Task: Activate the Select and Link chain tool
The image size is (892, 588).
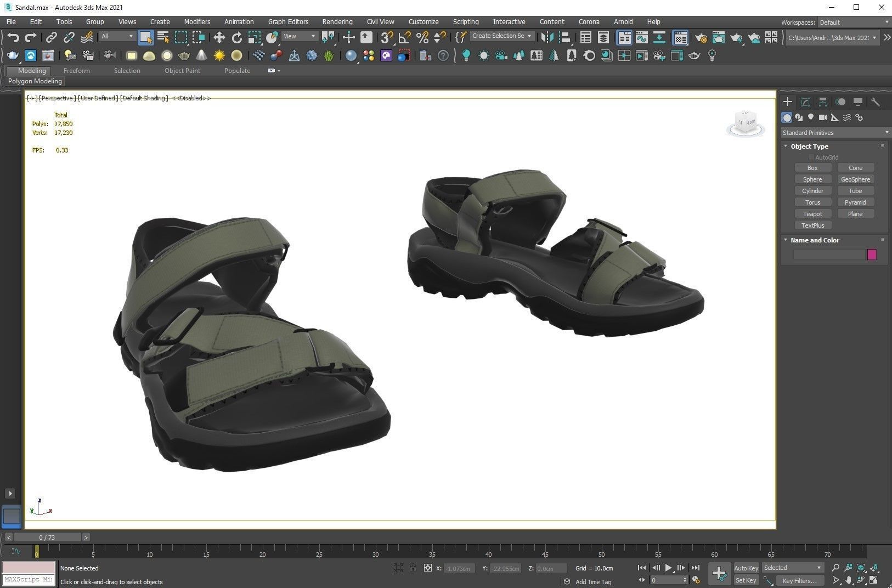Action: (x=51, y=37)
